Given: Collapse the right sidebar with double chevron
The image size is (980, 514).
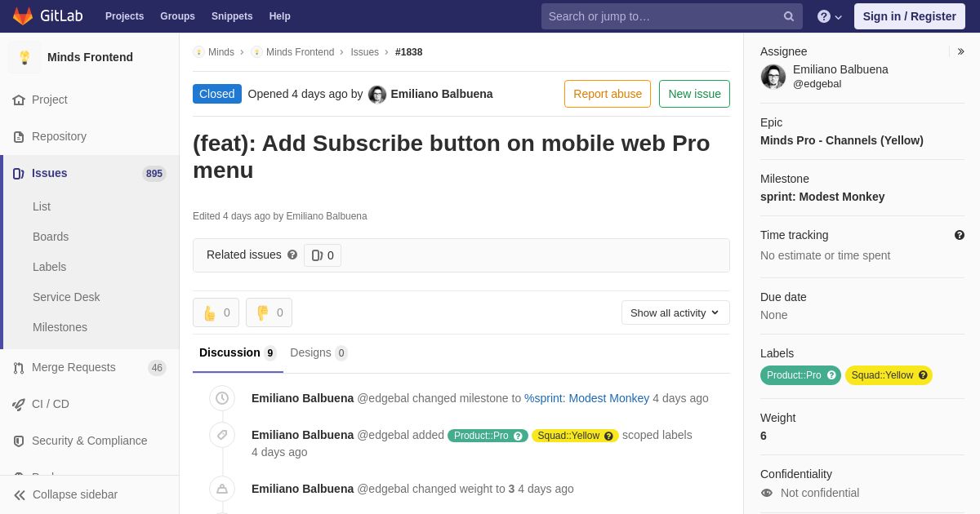Looking at the screenshot, I should 960,51.
